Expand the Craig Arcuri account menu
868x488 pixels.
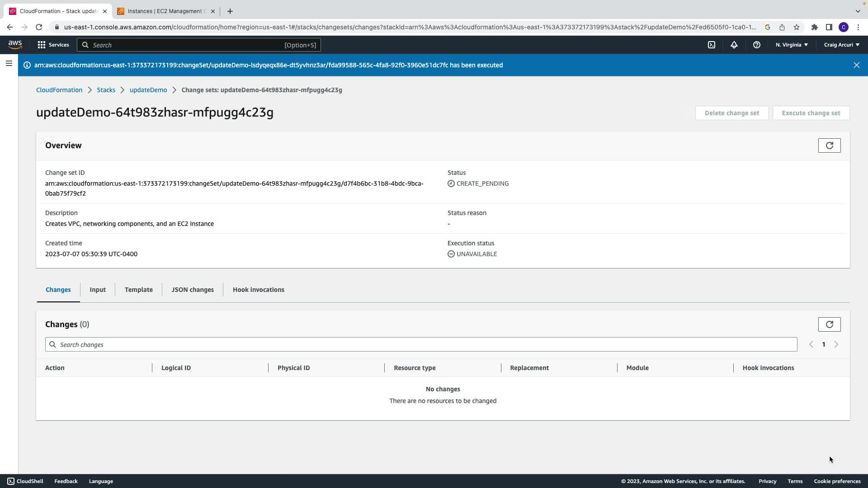click(841, 45)
